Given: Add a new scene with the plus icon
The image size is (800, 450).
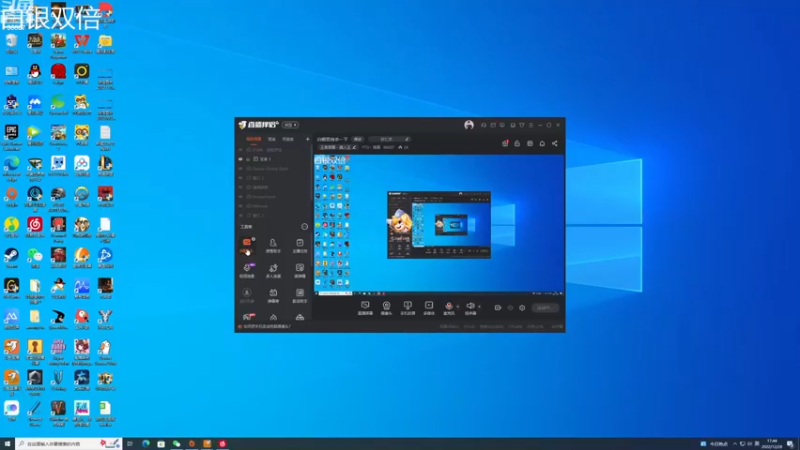Looking at the screenshot, I should point(307,139).
